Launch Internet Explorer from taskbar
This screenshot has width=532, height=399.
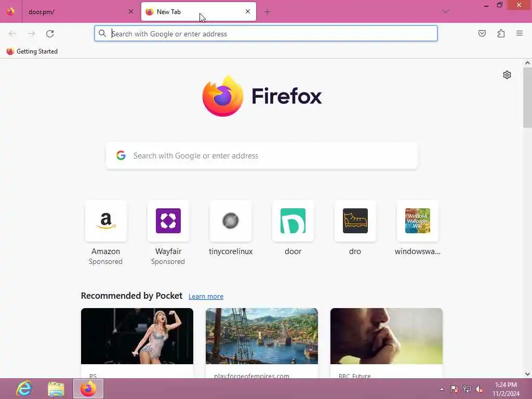(x=24, y=389)
